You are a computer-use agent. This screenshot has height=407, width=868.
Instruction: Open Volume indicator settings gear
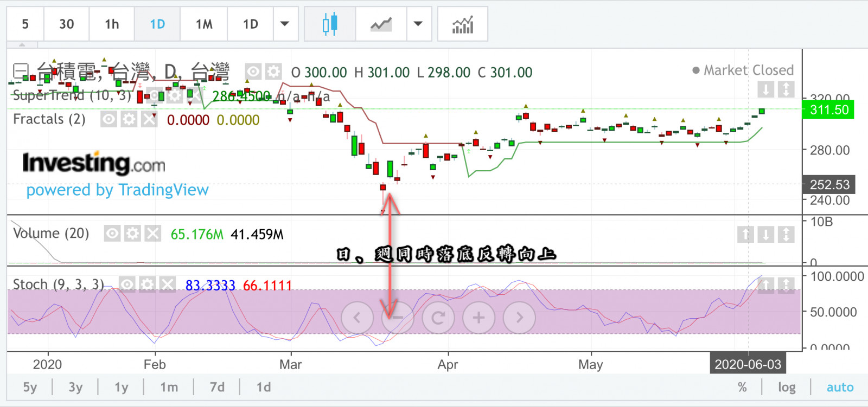coord(132,234)
